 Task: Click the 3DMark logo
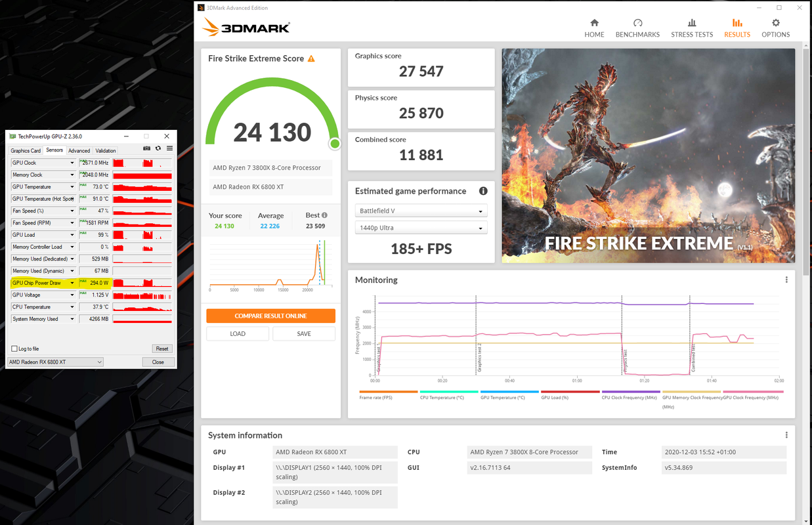point(247,28)
